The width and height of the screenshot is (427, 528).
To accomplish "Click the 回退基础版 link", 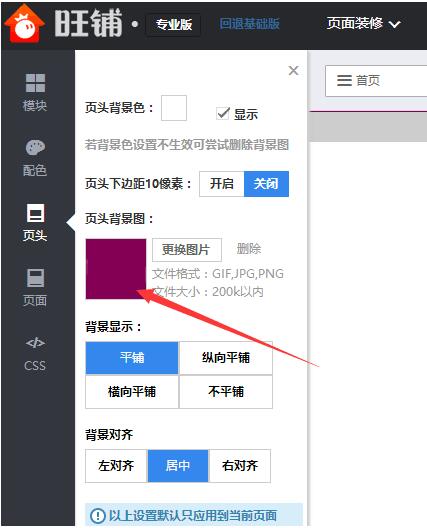I will (249, 24).
